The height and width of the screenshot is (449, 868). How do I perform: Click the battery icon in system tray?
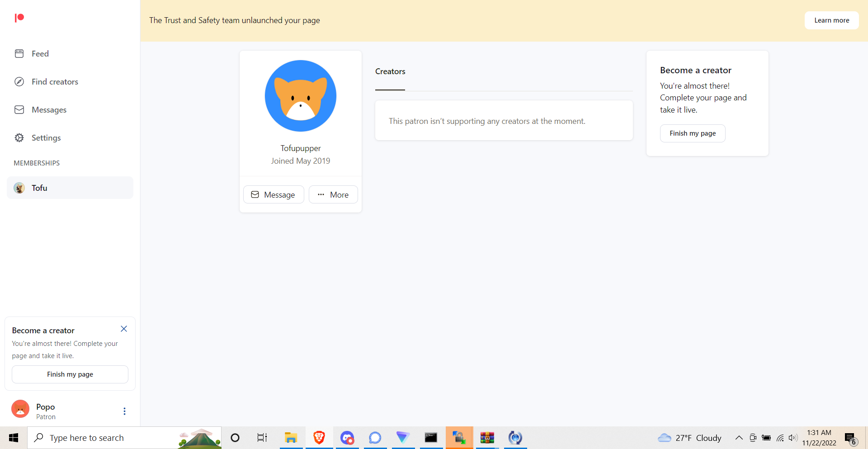[x=766, y=438]
